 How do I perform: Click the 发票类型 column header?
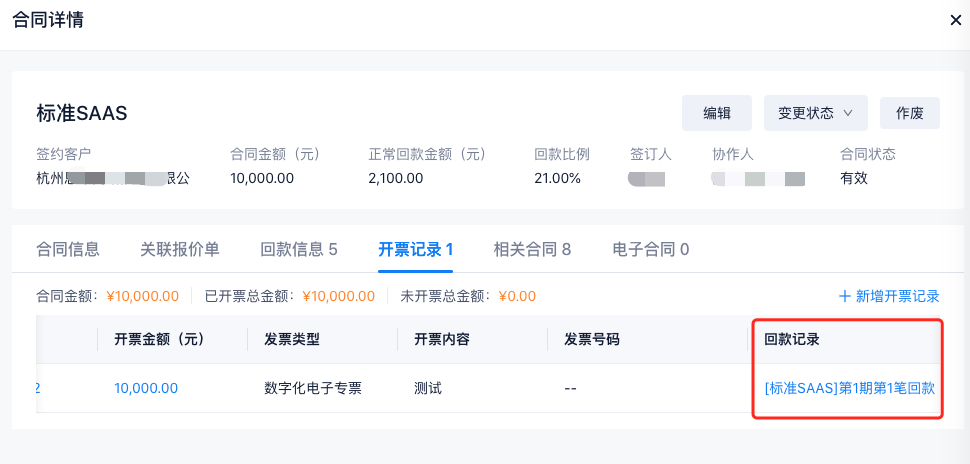292,339
